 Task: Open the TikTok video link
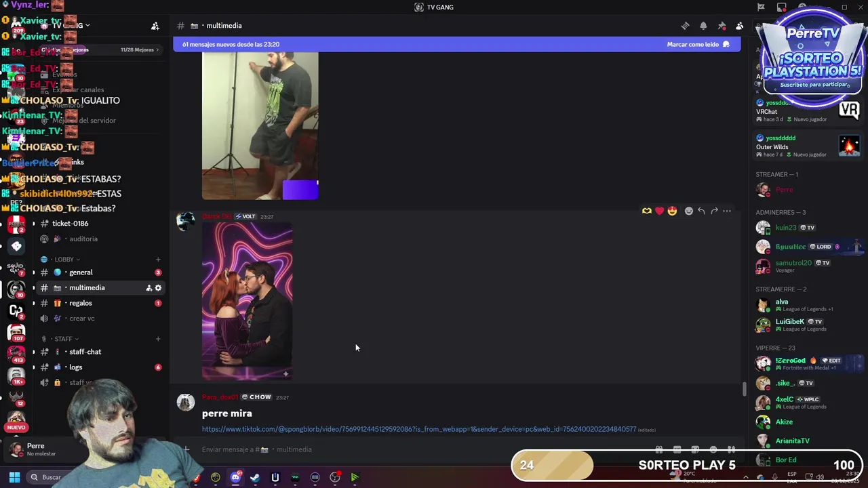419,429
